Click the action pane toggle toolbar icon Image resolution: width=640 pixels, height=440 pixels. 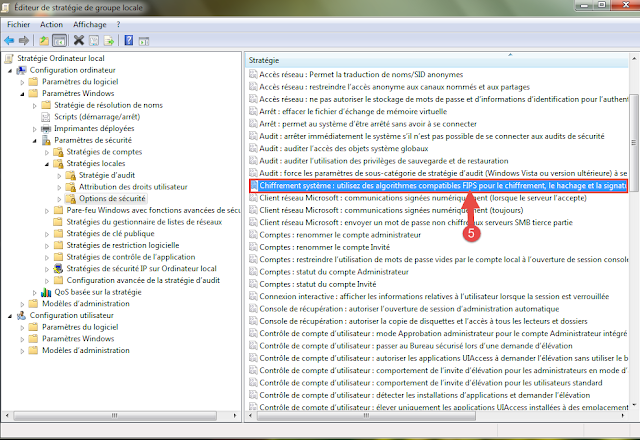(144, 41)
